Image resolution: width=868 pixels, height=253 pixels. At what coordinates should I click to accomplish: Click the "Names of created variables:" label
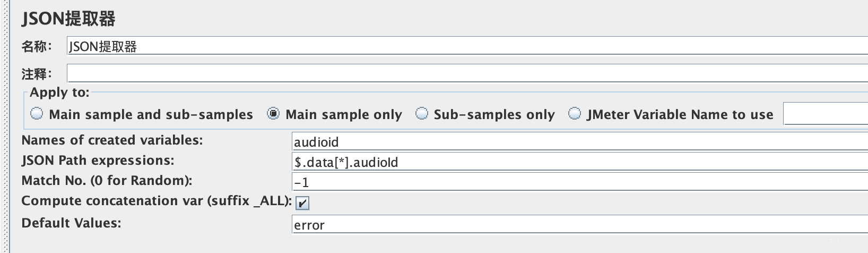point(112,140)
